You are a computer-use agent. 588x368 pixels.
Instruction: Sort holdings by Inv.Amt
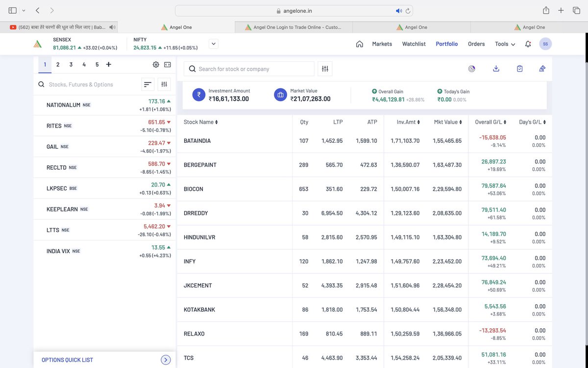point(409,122)
